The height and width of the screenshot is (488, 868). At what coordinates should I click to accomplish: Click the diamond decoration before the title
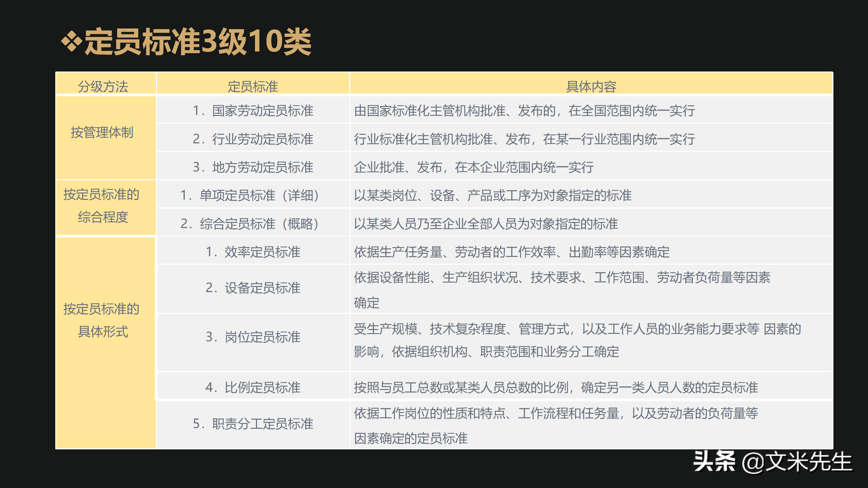coord(72,41)
